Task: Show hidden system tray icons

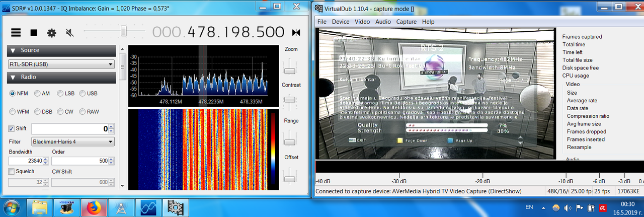Action: pos(543,207)
